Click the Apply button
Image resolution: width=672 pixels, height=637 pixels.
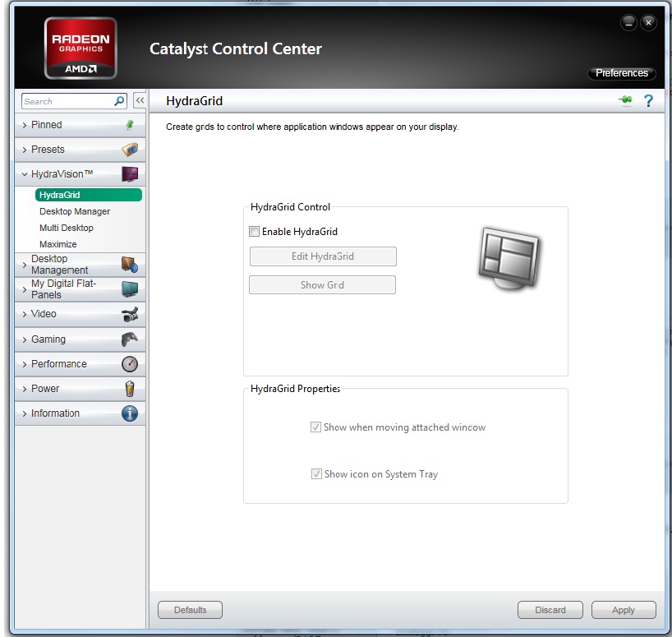click(624, 610)
